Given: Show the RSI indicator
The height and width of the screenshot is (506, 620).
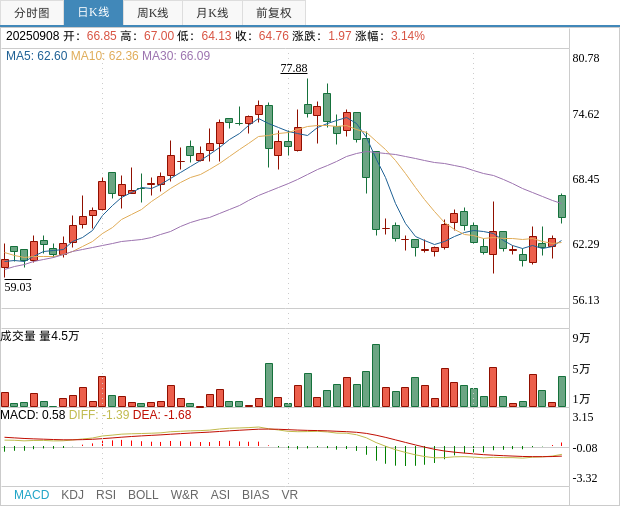Looking at the screenshot, I should 106,495.
